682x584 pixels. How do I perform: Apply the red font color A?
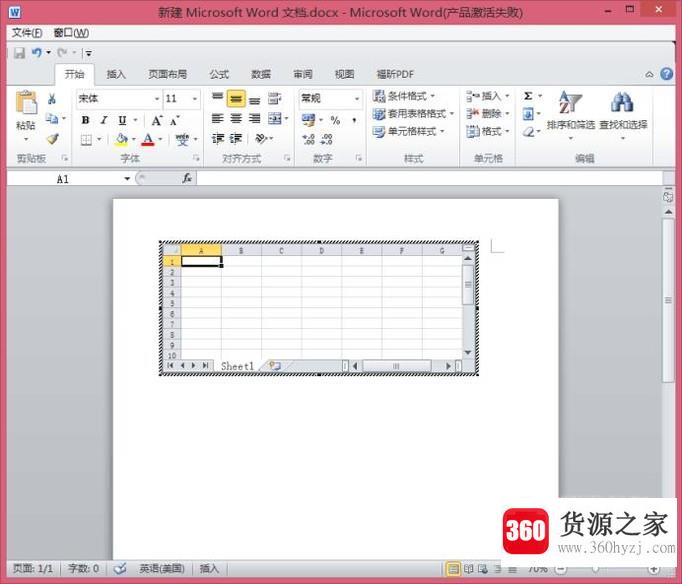click(x=148, y=140)
